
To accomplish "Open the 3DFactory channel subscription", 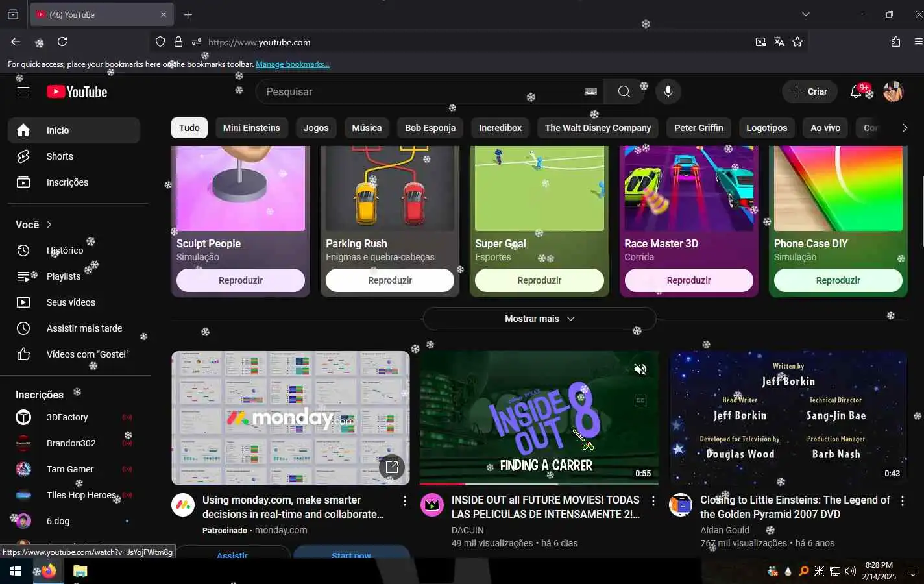I will [74, 417].
